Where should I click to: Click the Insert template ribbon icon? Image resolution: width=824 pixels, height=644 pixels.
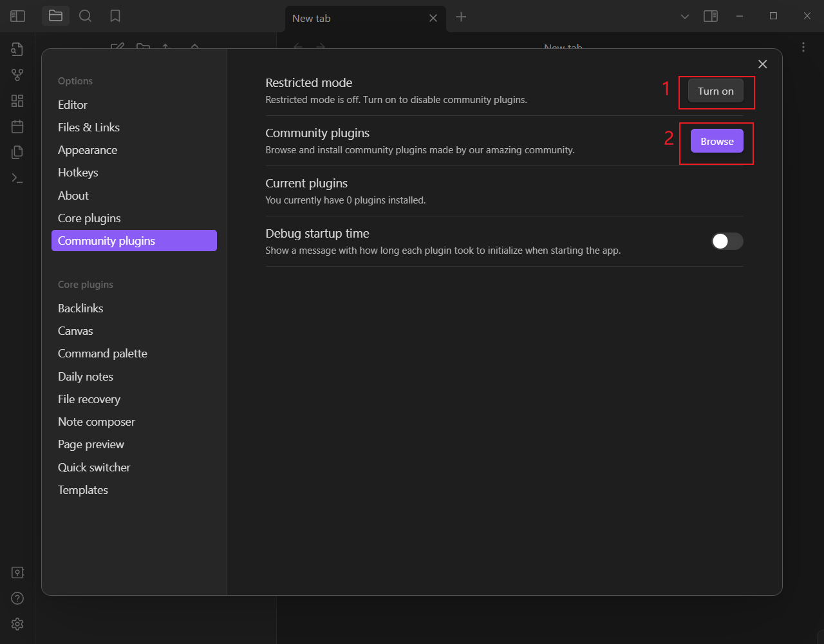[17, 153]
